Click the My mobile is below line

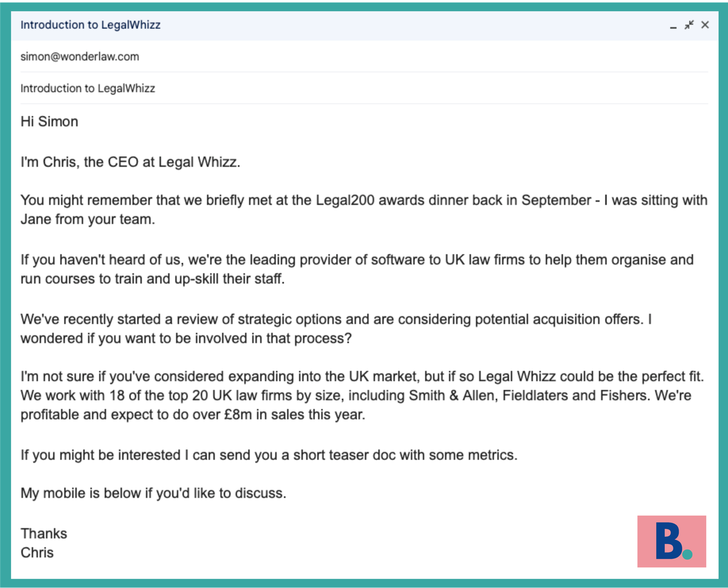154,493
